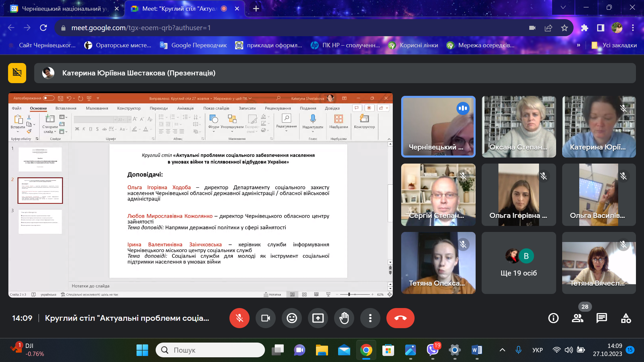Open the Chrome tab search chevron
This screenshot has height=362, width=644.
tap(563, 8)
